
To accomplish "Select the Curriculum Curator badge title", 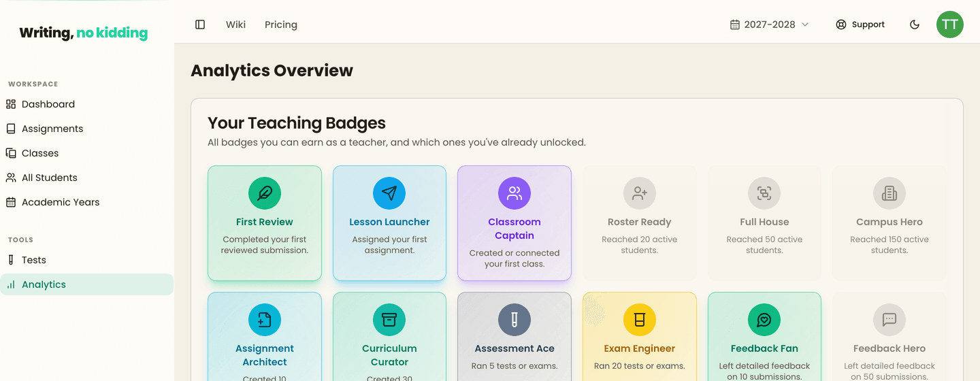I will tap(389, 355).
